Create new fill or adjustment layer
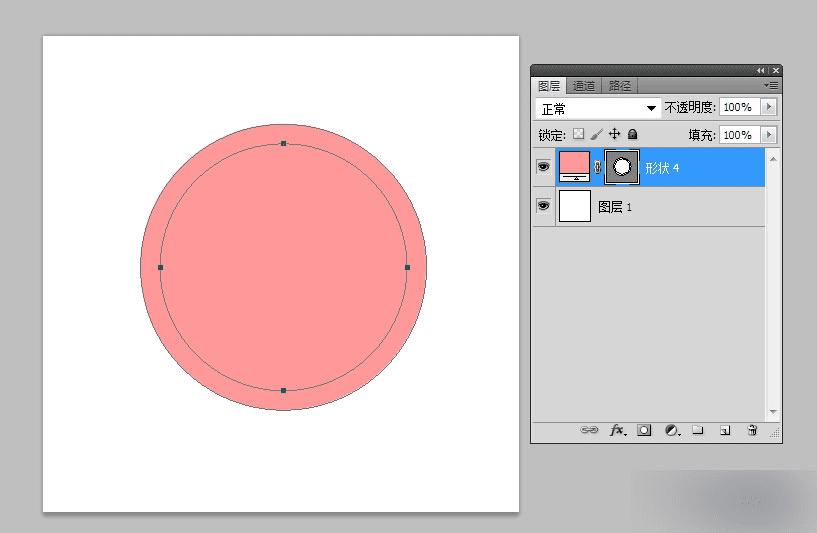The height and width of the screenshot is (533, 817). click(673, 430)
